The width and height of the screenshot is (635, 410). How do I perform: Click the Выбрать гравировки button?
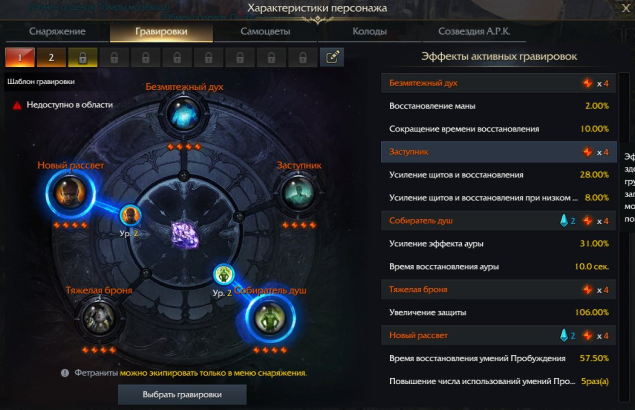182,395
